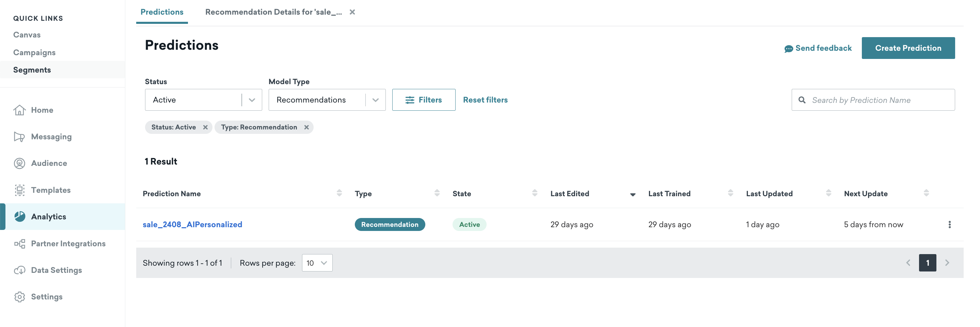Screen dimensions: 980x327
Task: Sort by State column
Action: tap(535, 193)
